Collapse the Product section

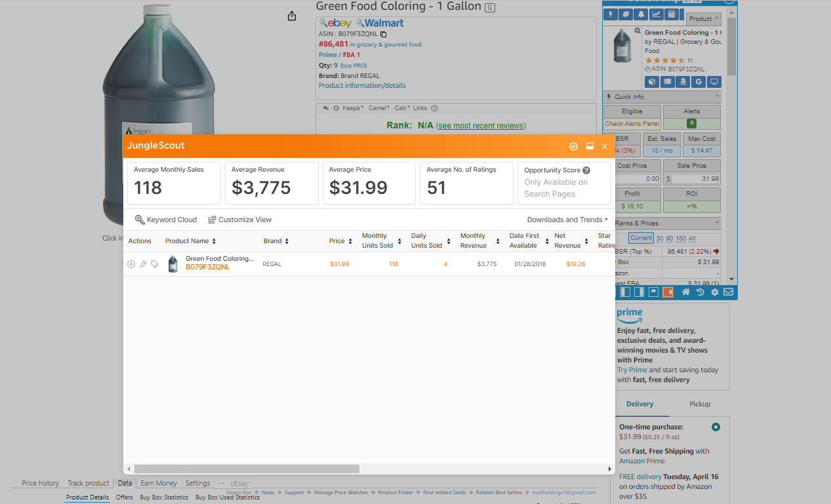coord(704,19)
